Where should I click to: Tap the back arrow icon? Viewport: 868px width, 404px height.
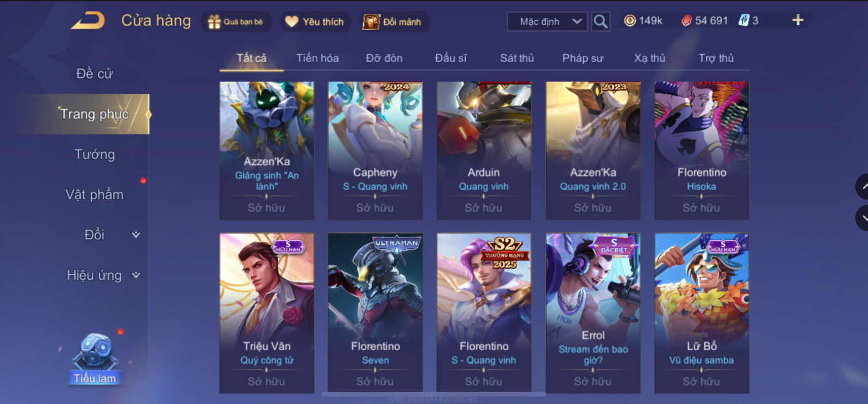point(88,21)
